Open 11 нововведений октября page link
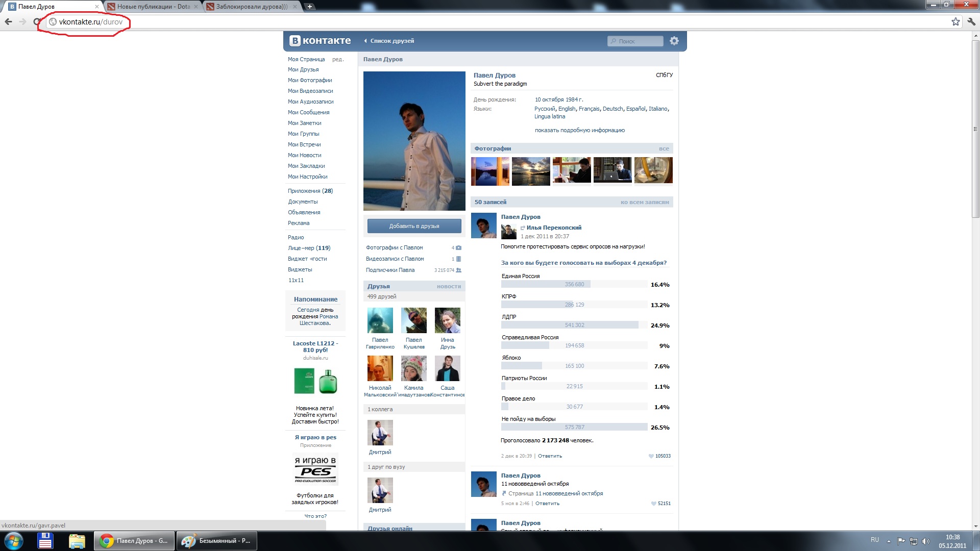980x551 pixels. [569, 494]
